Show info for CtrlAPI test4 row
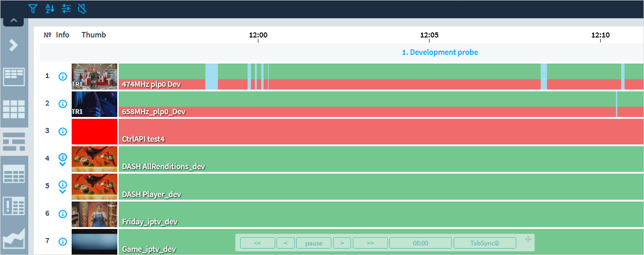 pyautogui.click(x=63, y=131)
